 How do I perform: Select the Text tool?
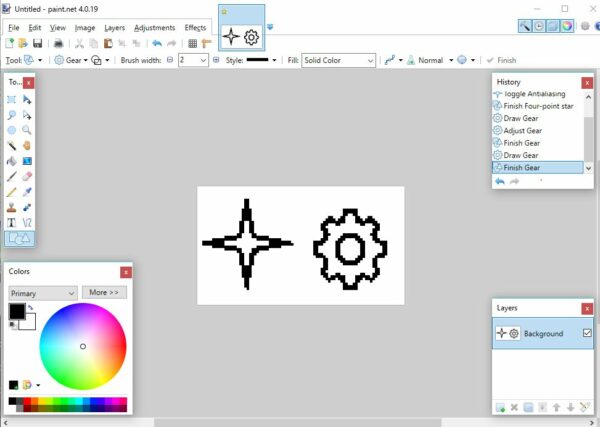click(x=12, y=222)
